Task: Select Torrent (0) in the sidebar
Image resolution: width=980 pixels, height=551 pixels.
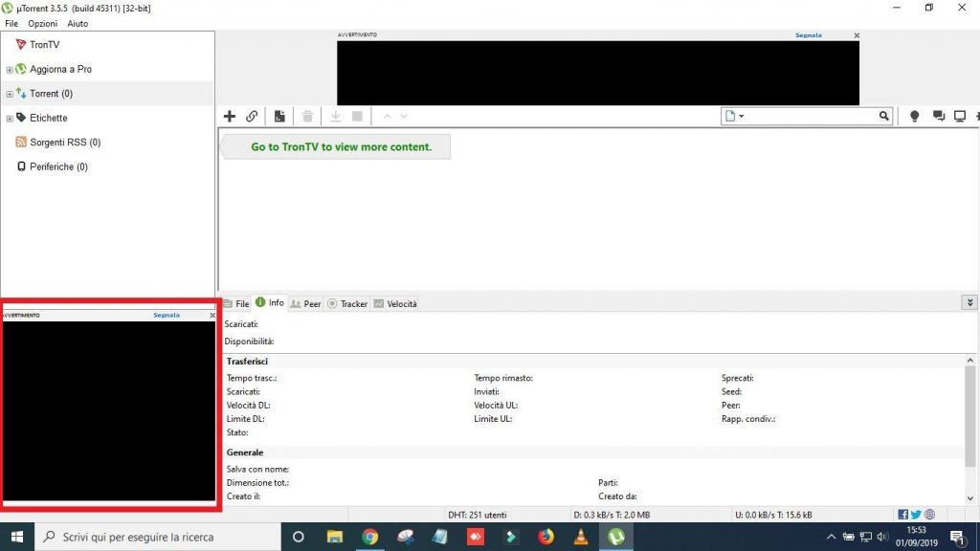Action: tap(52, 93)
